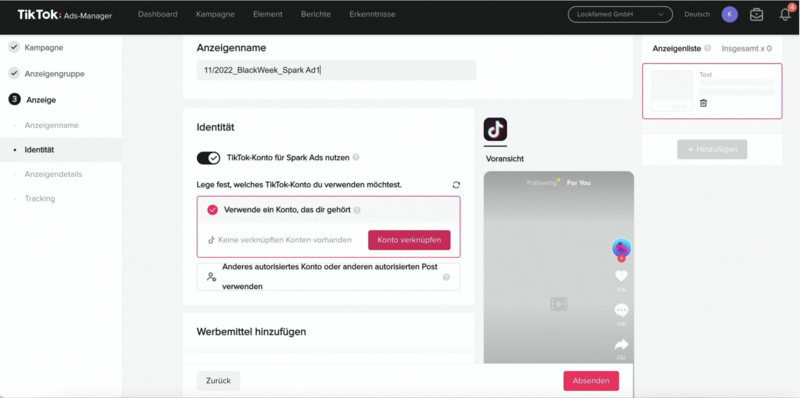The width and height of the screenshot is (800, 398).
Task: Show help next to Anzeigenliste
Action: point(707,48)
